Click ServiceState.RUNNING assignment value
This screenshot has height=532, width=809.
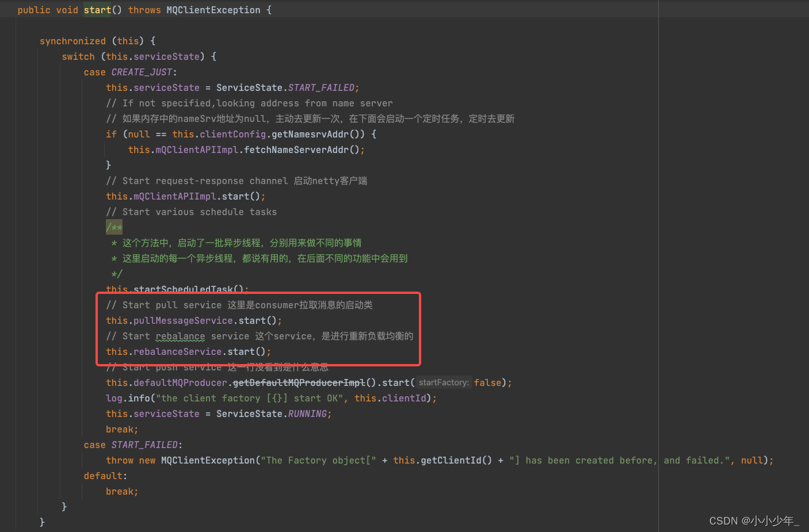pyautogui.click(x=272, y=414)
